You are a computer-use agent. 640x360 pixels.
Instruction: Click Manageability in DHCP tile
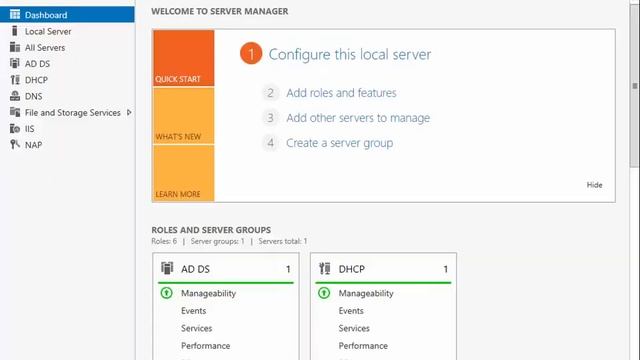366,293
